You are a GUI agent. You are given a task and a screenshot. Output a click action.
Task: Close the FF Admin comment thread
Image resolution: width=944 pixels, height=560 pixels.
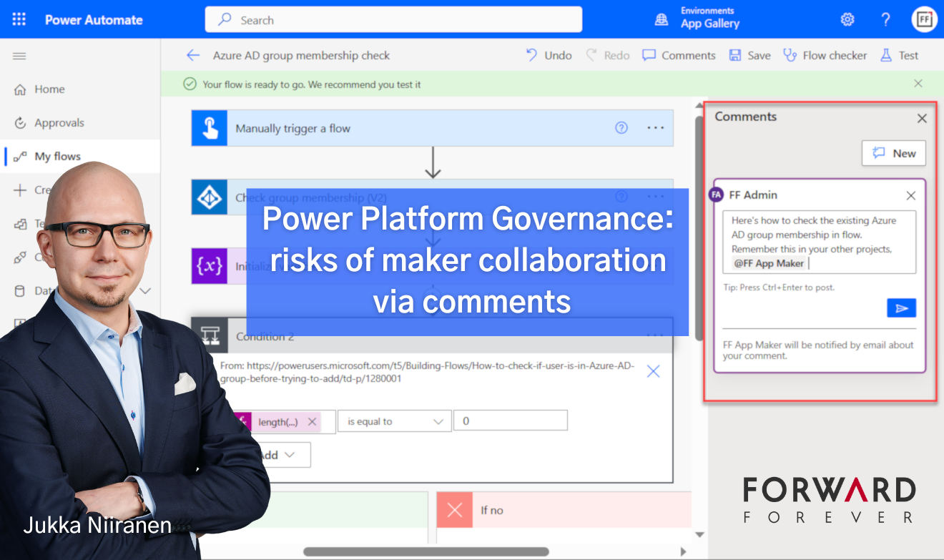coord(911,195)
